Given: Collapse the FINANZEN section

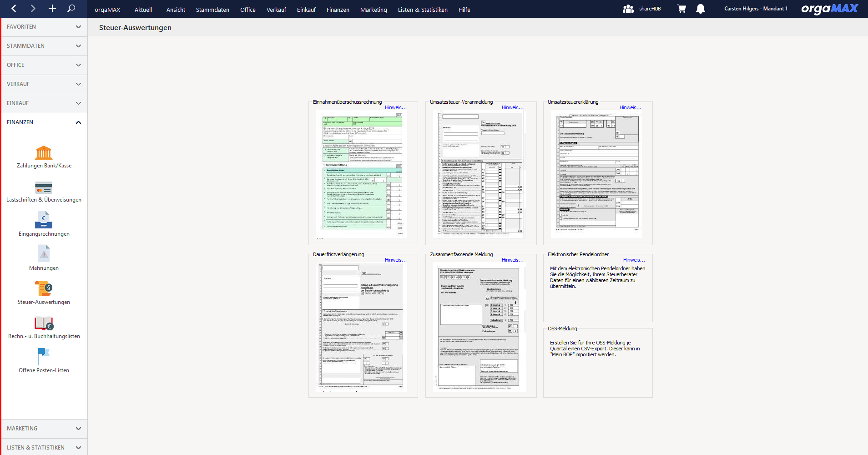Looking at the screenshot, I should click(x=44, y=122).
